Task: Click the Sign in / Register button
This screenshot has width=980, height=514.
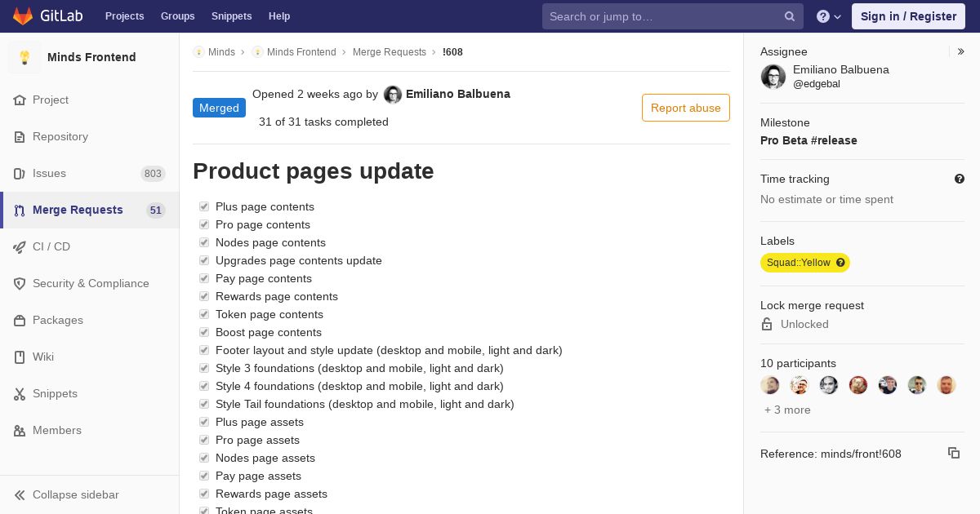Action: pos(908,16)
